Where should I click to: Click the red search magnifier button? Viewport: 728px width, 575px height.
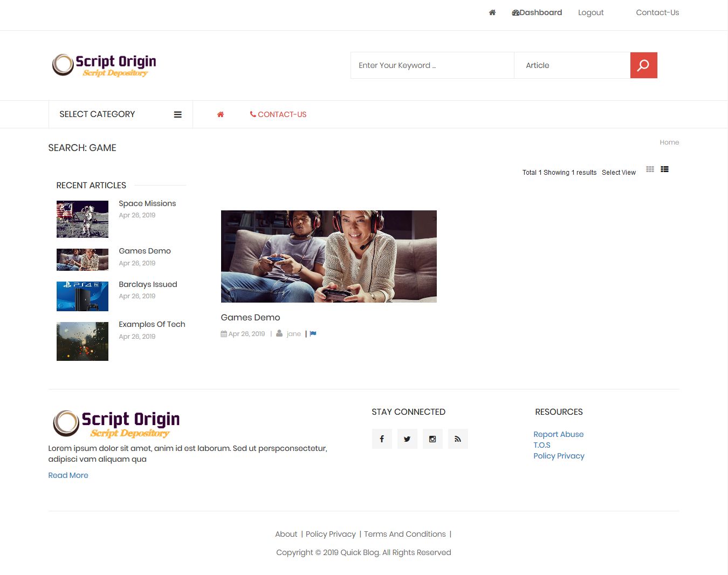click(643, 65)
